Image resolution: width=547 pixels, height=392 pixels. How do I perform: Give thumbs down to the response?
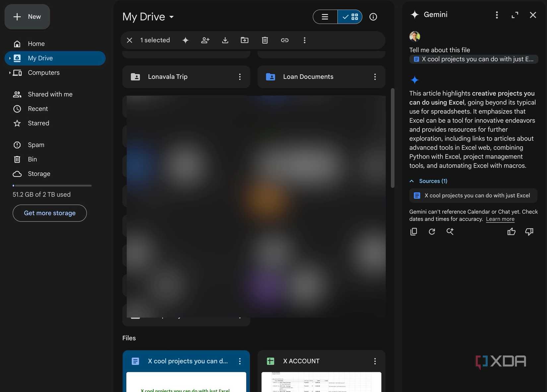529,231
